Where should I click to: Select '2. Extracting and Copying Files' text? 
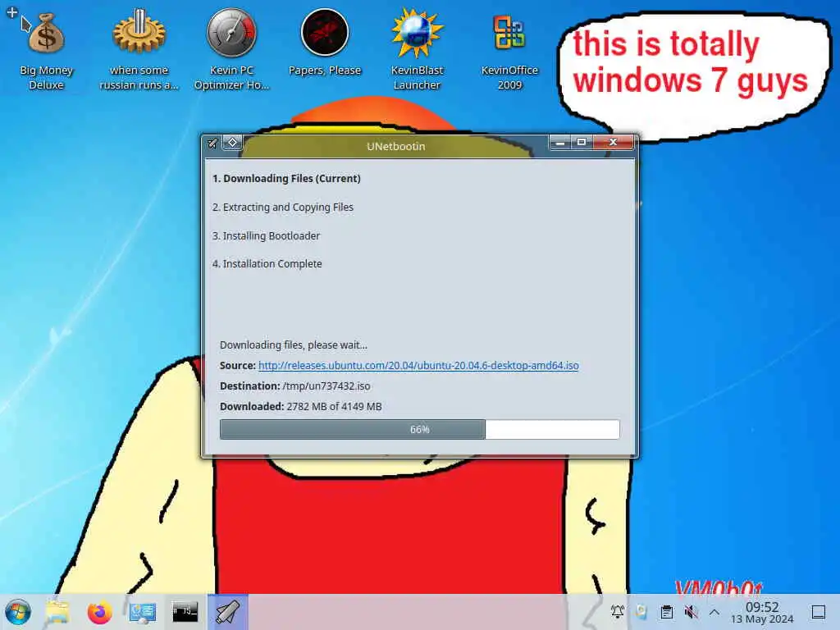283,208
